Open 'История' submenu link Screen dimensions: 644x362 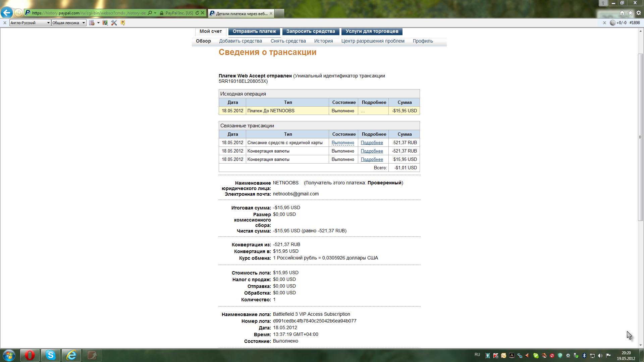(324, 41)
